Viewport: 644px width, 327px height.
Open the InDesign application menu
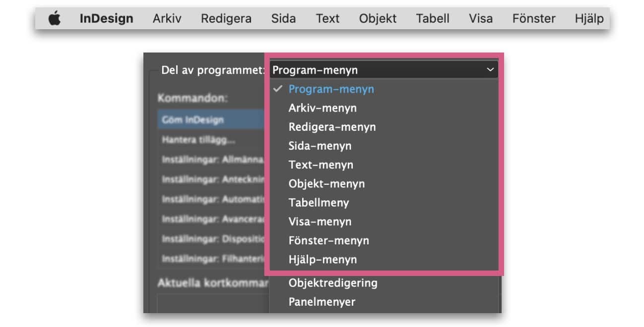click(106, 19)
